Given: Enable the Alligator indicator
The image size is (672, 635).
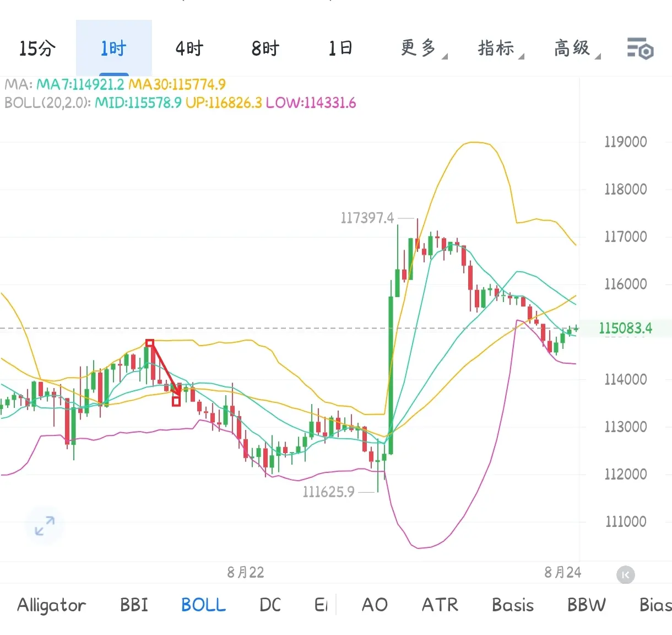Looking at the screenshot, I should tap(52, 605).
